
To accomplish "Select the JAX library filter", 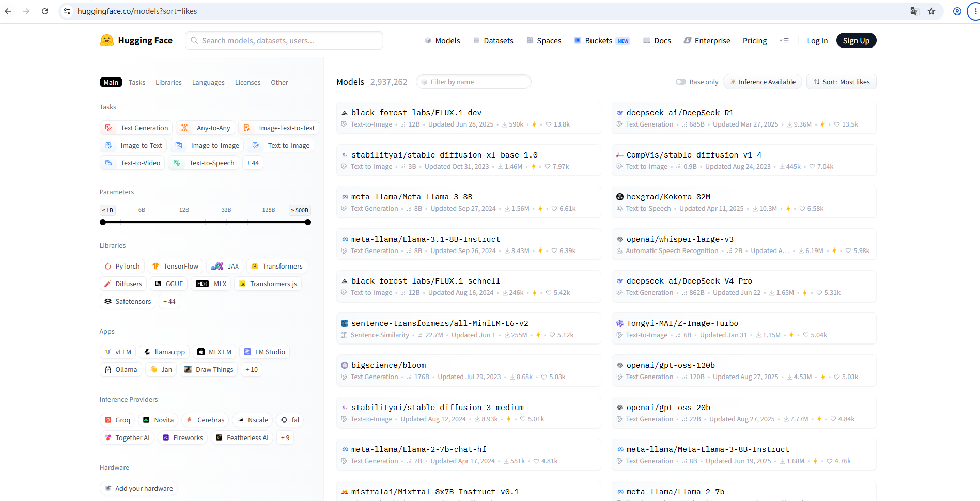I will pyautogui.click(x=225, y=266).
